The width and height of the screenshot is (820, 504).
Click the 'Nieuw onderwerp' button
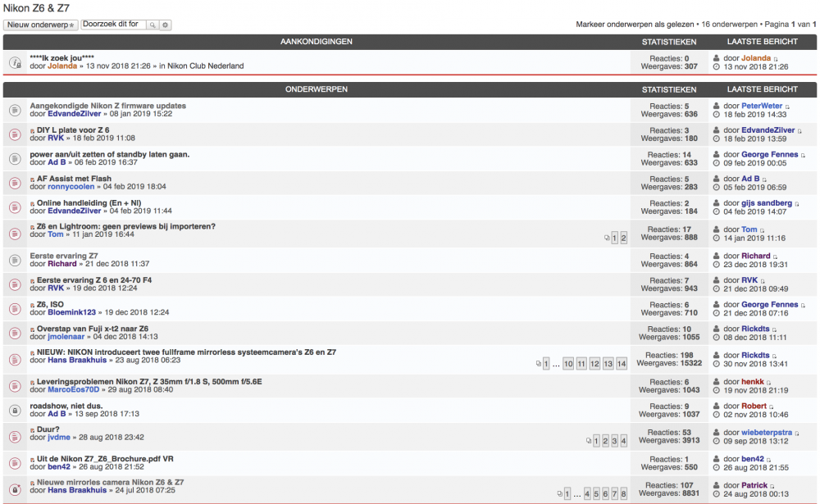[41, 25]
